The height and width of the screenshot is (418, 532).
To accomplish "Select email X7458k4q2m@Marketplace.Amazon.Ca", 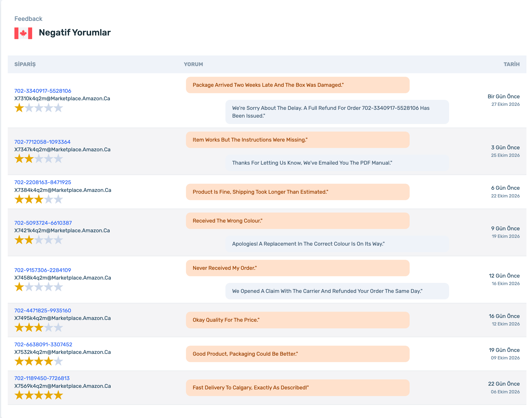I will click(63, 278).
